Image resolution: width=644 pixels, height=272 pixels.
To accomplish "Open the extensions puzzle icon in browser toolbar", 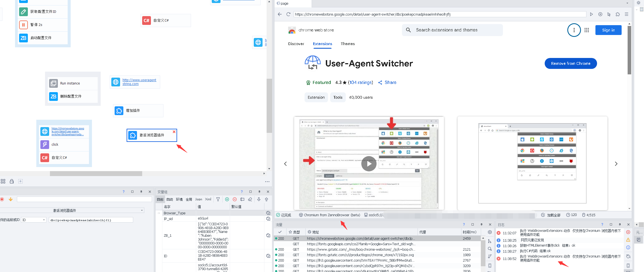I will pyautogui.click(x=618, y=14).
